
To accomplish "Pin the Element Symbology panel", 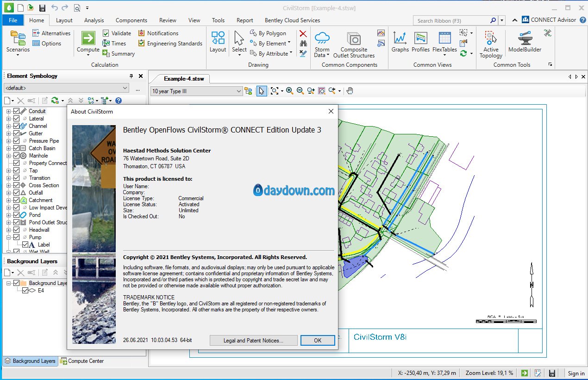I will tap(131, 76).
